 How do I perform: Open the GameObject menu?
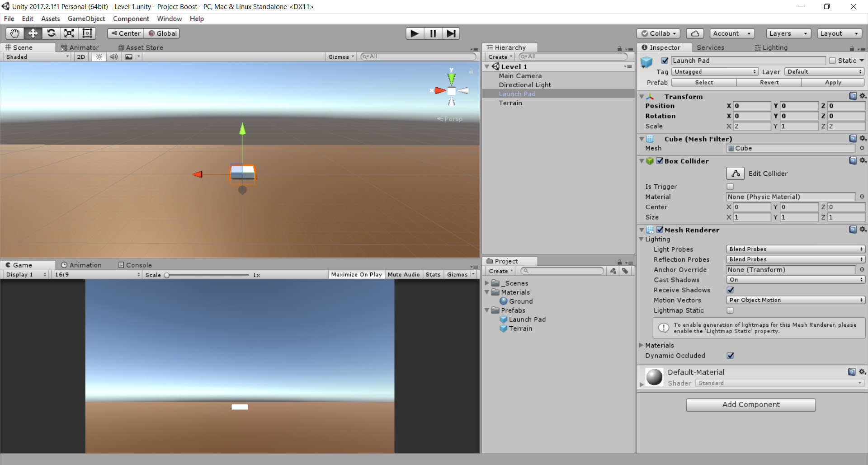point(86,19)
